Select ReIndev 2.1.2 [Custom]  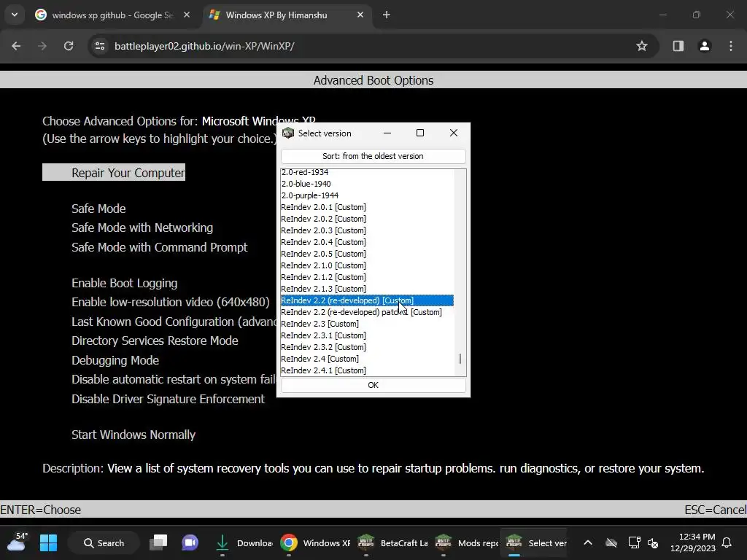pos(367,277)
